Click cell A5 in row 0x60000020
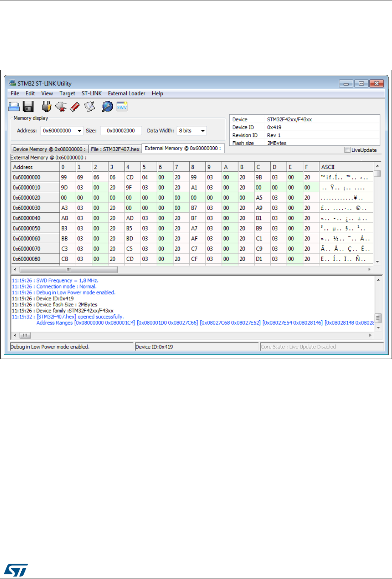The width and height of the screenshot is (392, 579). [x=262, y=197]
